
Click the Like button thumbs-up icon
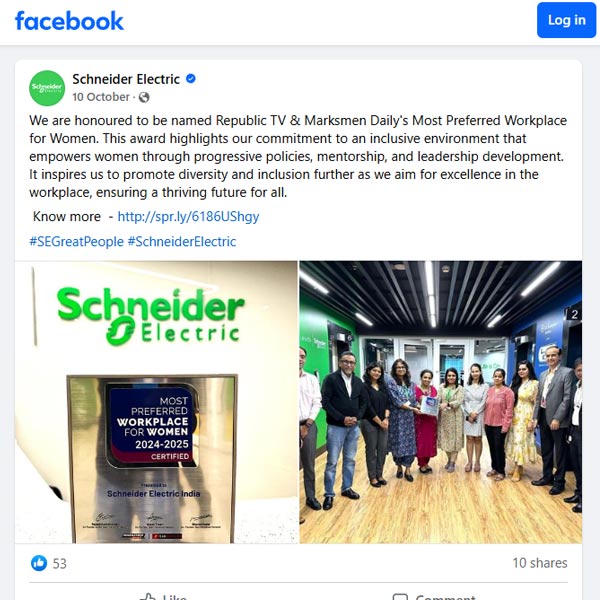click(147, 597)
